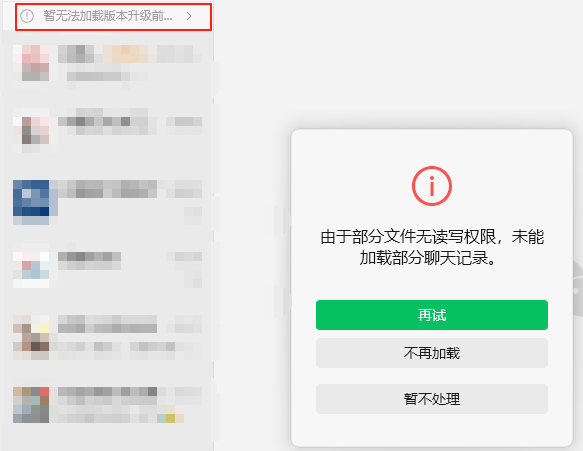
Task: Click the green 再试 retry button
Action: (432, 315)
